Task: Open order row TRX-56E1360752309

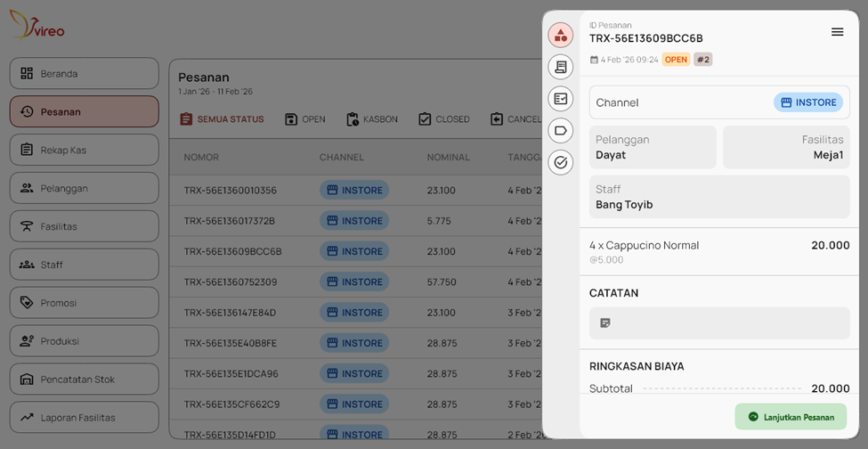Action: click(x=231, y=282)
